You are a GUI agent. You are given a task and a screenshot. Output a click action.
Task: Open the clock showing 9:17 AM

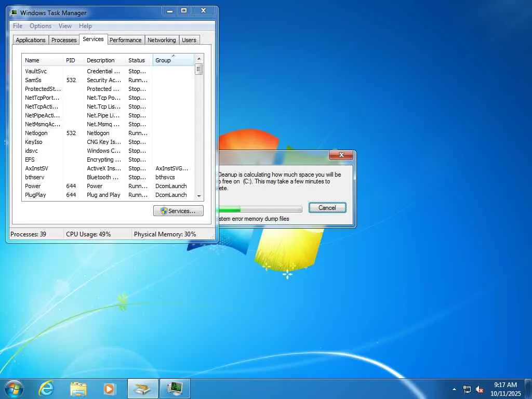click(505, 389)
